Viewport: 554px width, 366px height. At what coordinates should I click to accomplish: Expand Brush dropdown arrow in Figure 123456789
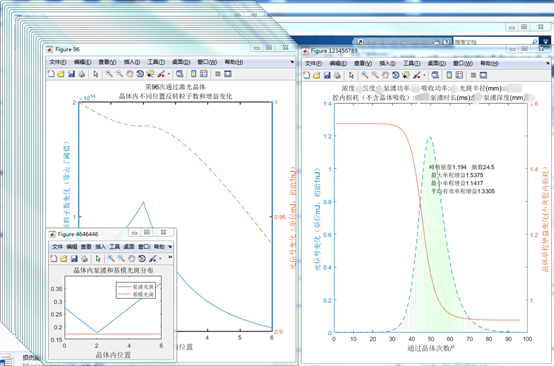pyautogui.click(x=424, y=76)
